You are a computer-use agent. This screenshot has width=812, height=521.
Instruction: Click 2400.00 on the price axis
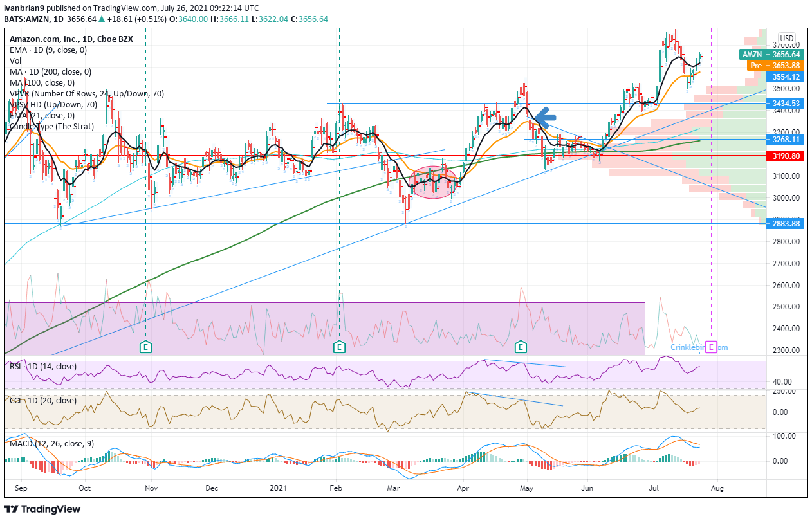click(x=787, y=329)
